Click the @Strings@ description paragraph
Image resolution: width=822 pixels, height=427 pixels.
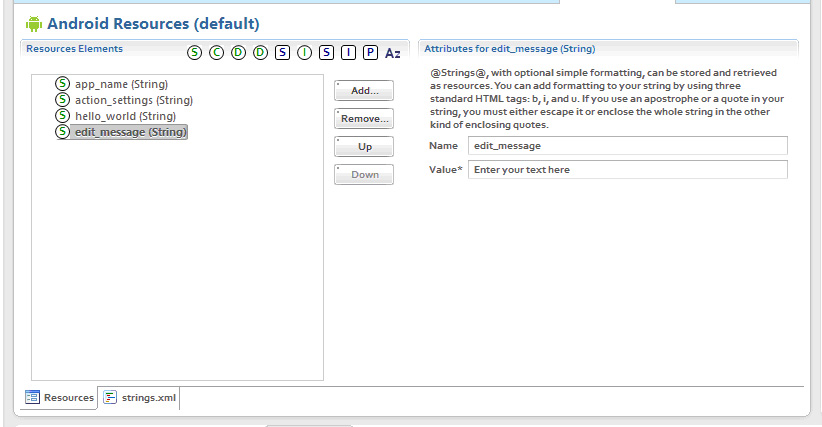607,98
